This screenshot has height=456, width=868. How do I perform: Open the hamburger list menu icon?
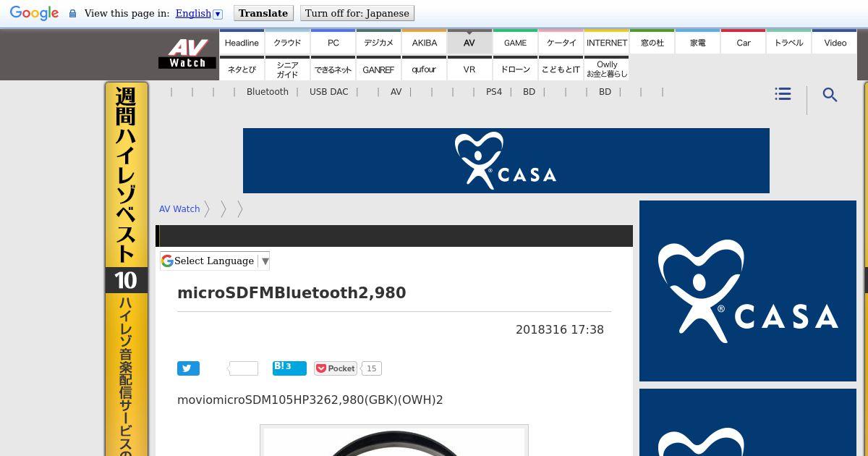[783, 94]
